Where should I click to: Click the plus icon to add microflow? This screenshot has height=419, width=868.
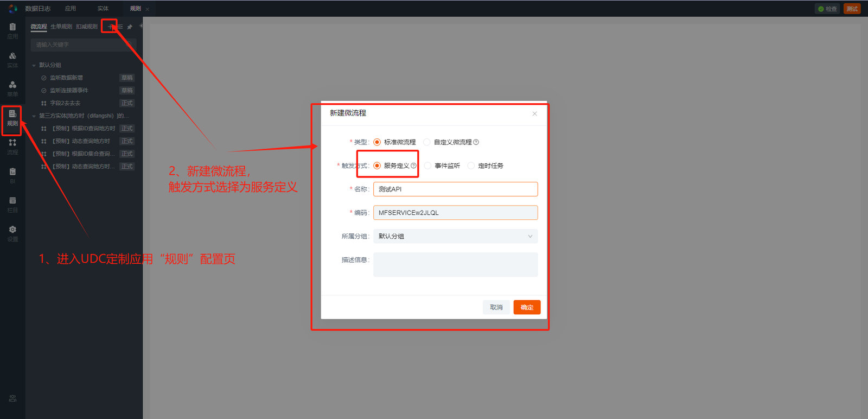point(110,27)
